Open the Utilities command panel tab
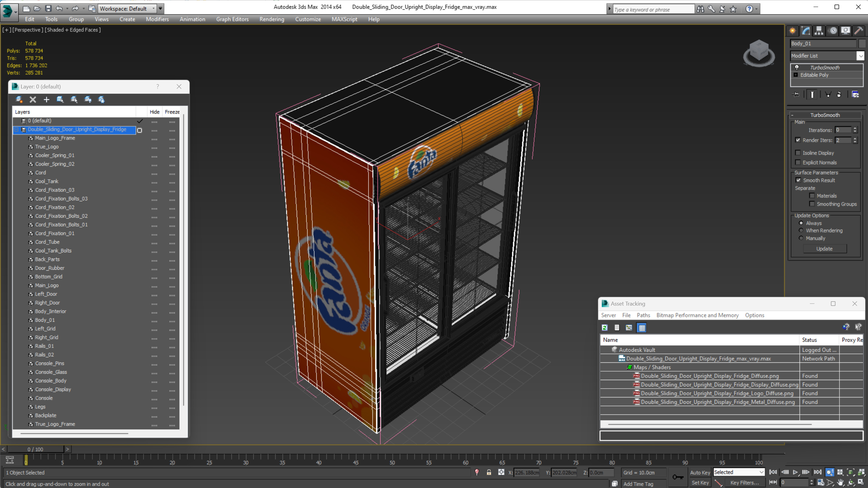868x488 pixels. 859,31
